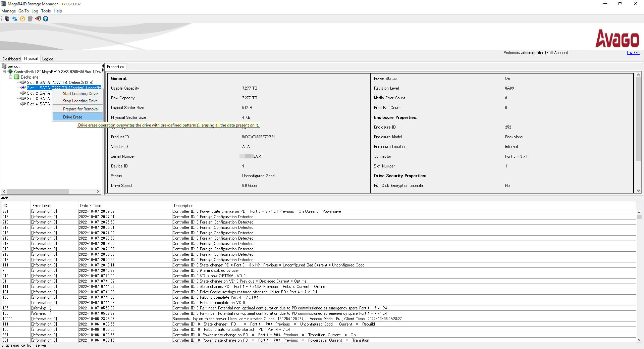Image resolution: width=644 pixels, height=349 pixels.
Task: Click the properties panel's scroll-down arrow
Action: pos(638,190)
